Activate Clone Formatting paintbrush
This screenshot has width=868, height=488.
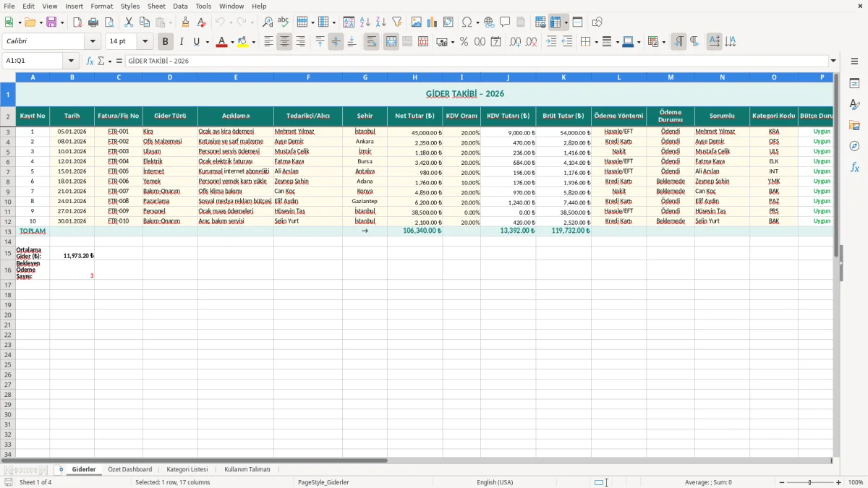pos(186,22)
